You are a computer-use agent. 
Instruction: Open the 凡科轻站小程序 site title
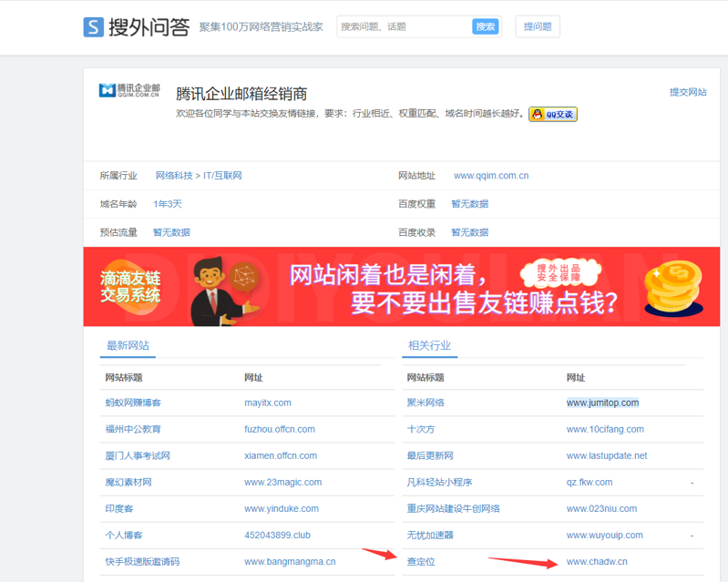pyautogui.click(x=439, y=482)
